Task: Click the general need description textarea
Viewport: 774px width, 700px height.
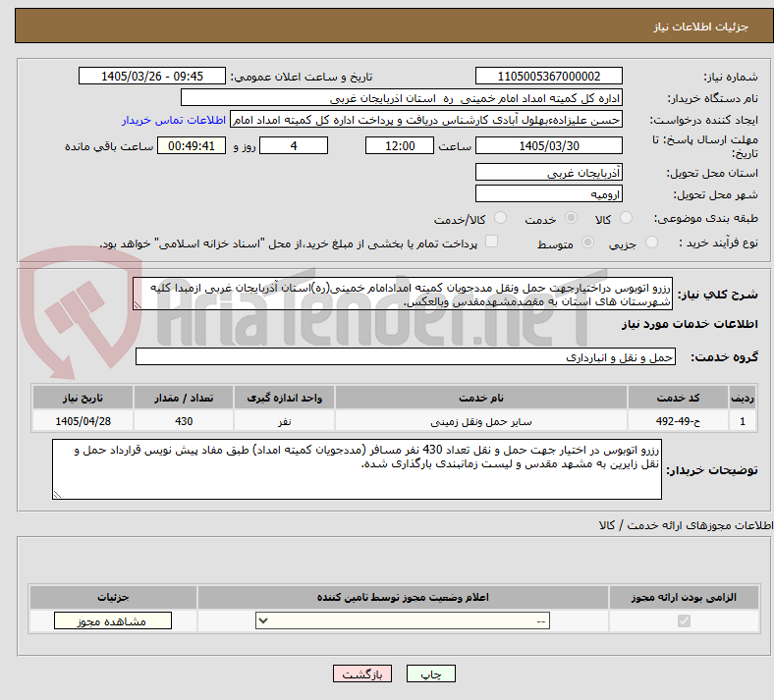Action: click(403, 294)
